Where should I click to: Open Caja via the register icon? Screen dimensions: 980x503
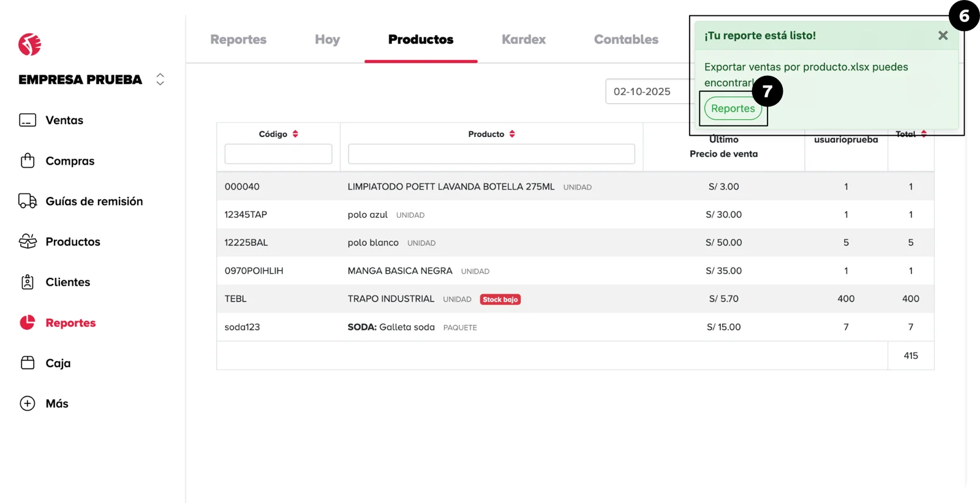click(x=28, y=363)
